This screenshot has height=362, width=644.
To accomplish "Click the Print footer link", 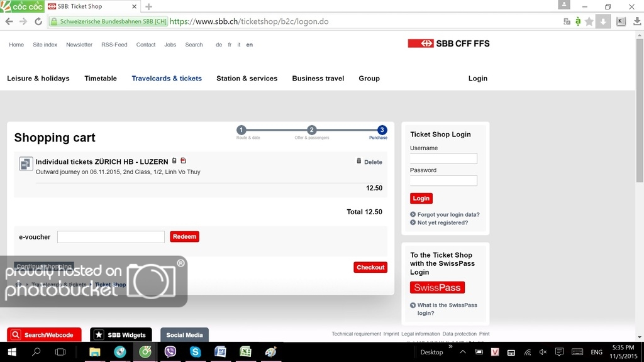I will (484, 334).
